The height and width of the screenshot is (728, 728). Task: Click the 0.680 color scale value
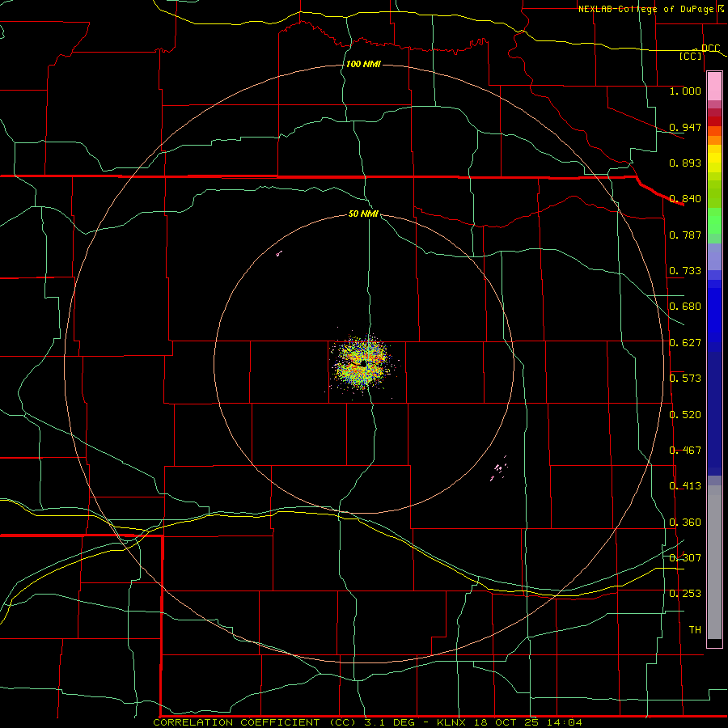685,307
